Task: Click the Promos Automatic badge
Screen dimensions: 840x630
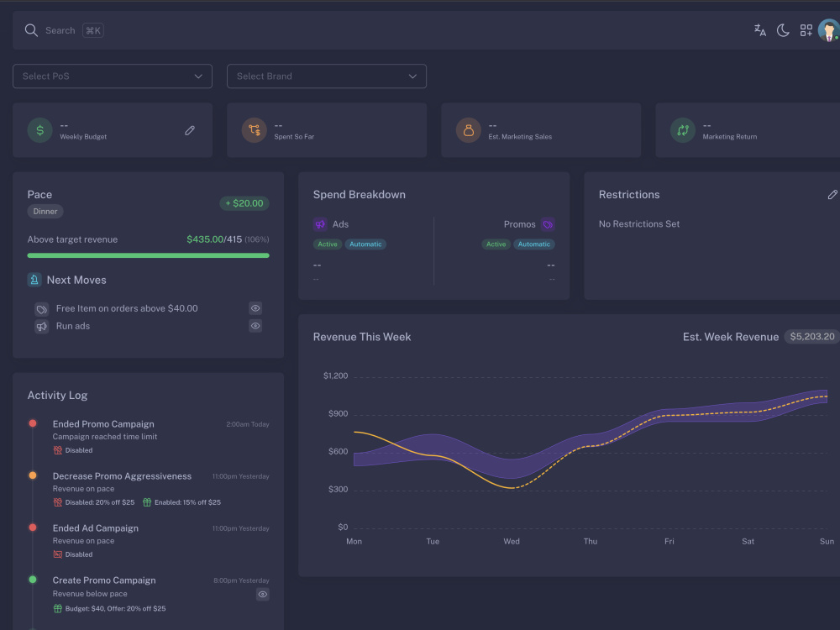Action: [x=534, y=244]
